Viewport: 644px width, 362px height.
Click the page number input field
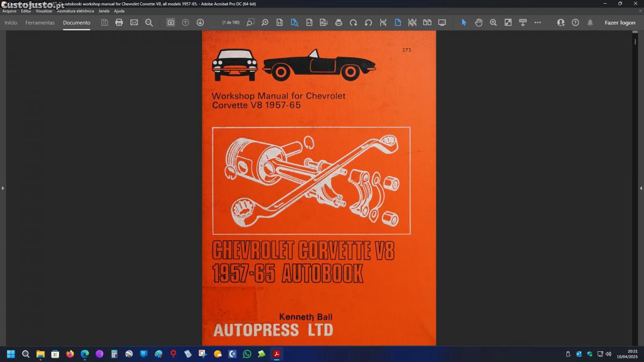(215, 23)
